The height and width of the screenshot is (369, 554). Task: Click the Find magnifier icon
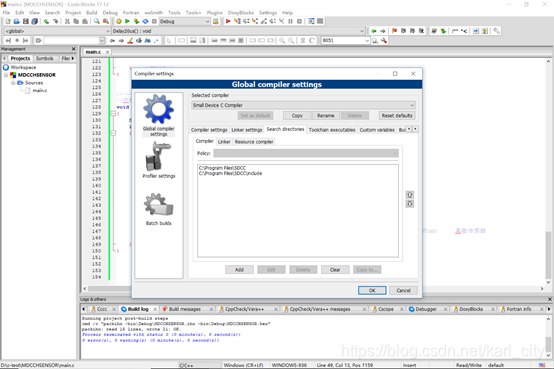(x=96, y=22)
